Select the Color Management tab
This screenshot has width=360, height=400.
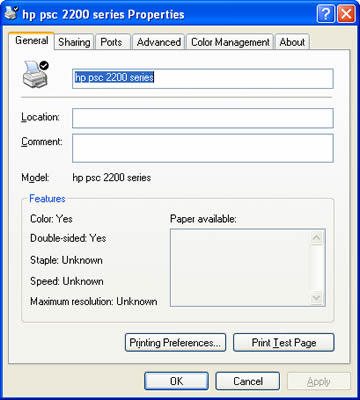point(230,42)
